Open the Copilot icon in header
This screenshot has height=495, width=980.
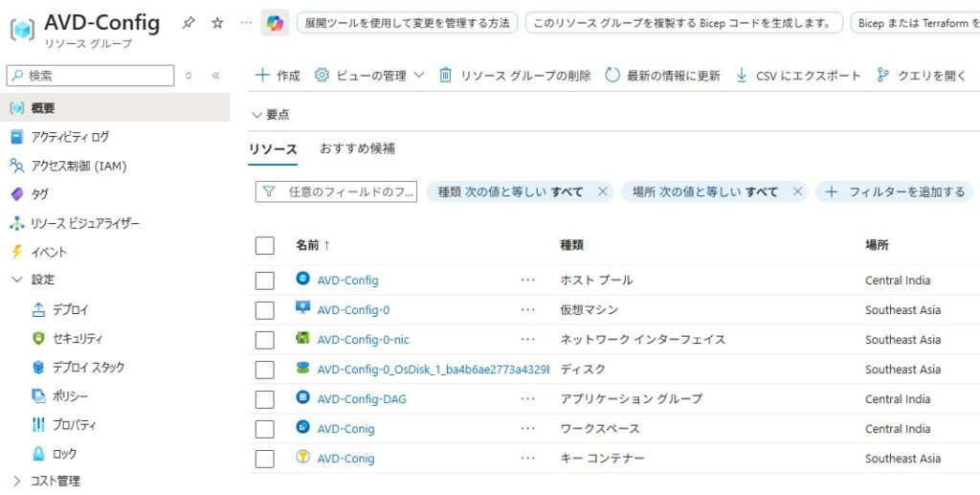point(275,23)
